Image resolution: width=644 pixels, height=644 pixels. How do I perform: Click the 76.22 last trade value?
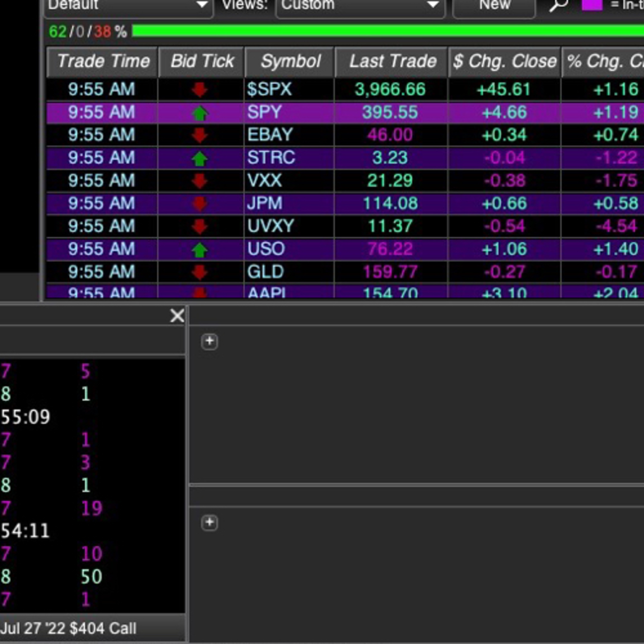pyautogui.click(x=390, y=249)
